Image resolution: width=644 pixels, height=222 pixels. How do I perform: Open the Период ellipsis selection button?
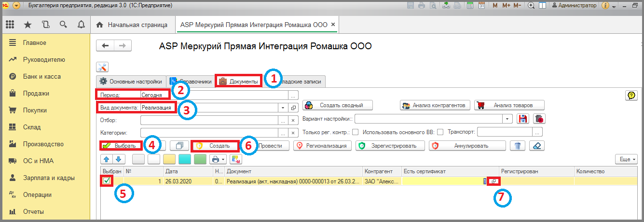click(293, 95)
